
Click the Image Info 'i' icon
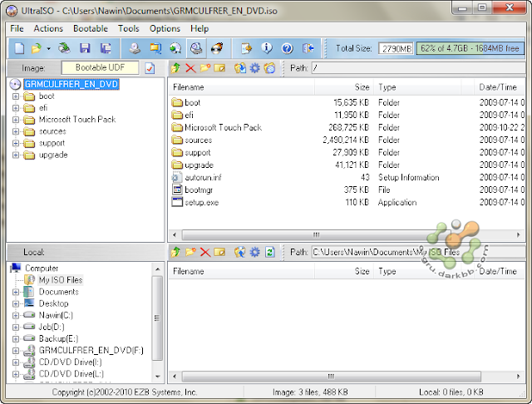click(267, 48)
